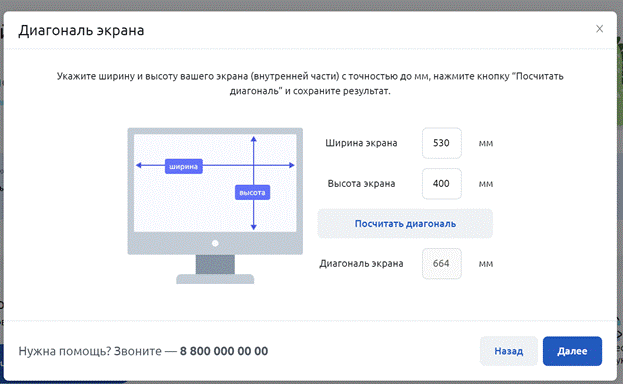
Task: Close the Диагональ экрана dialog
Action: pos(600,29)
